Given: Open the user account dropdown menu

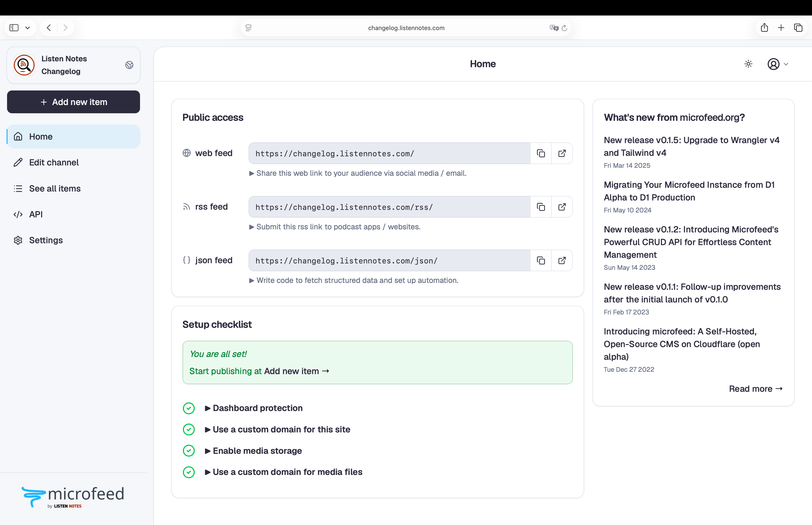Looking at the screenshot, I should click(x=778, y=64).
